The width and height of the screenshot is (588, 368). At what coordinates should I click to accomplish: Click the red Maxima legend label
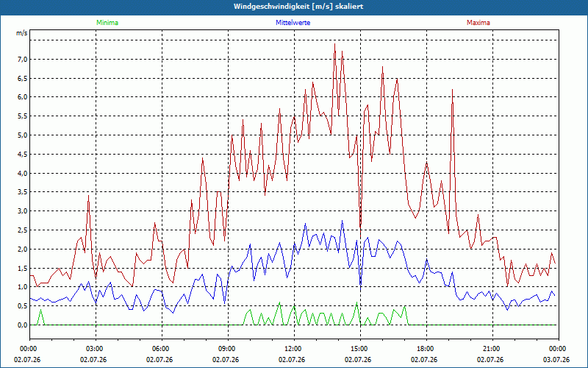pos(478,23)
